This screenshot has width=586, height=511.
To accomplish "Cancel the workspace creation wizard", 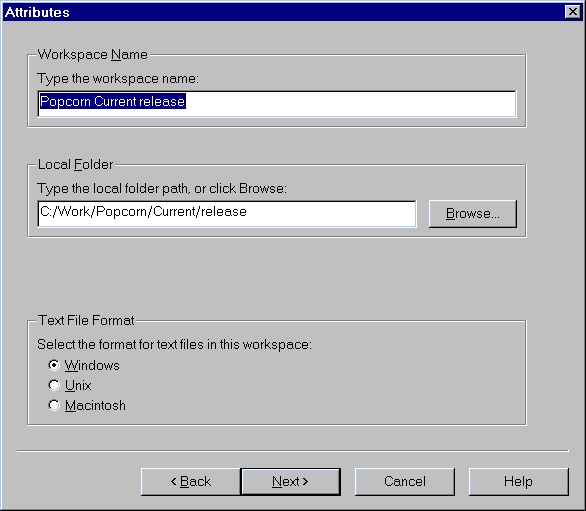I will coord(405,481).
